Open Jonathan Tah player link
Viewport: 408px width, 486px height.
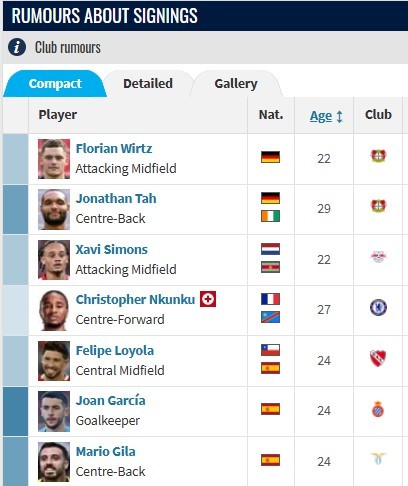coord(116,199)
